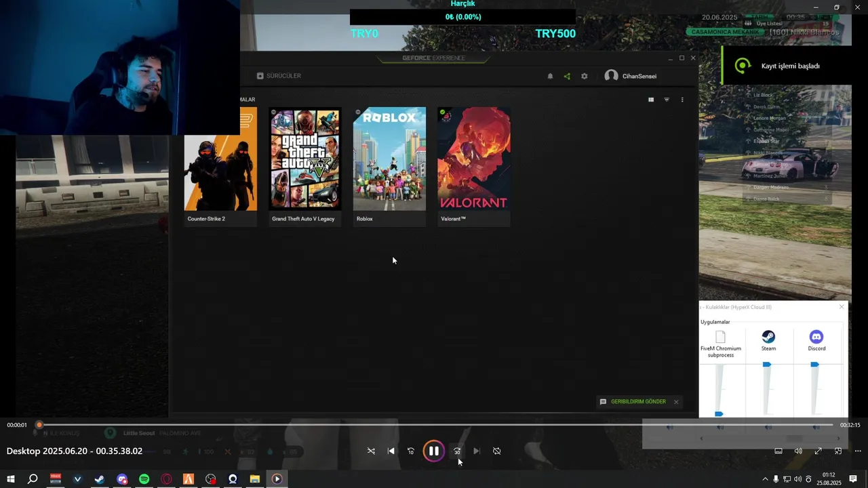Click the Steam icon in volume mixer

click(x=768, y=337)
